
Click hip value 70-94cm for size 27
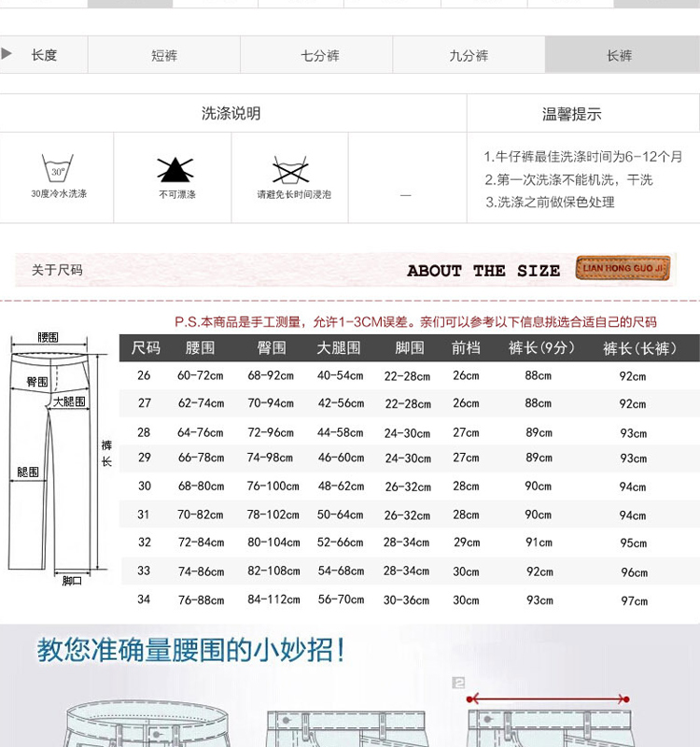coord(271,403)
